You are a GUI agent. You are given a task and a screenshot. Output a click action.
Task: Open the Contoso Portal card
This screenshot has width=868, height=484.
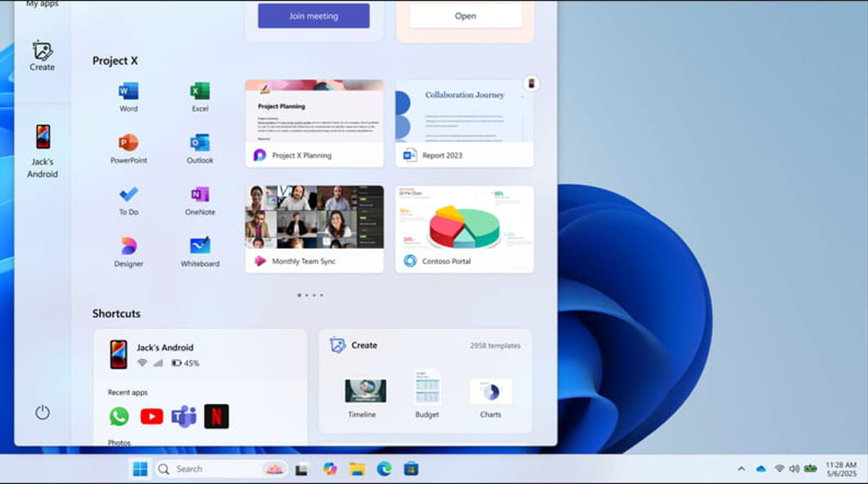pos(464,229)
